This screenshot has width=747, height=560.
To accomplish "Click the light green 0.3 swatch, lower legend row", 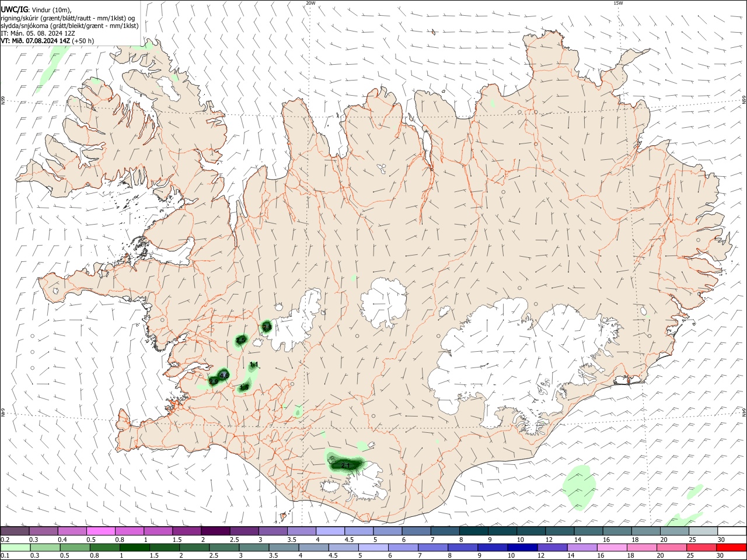I will click(44, 548).
